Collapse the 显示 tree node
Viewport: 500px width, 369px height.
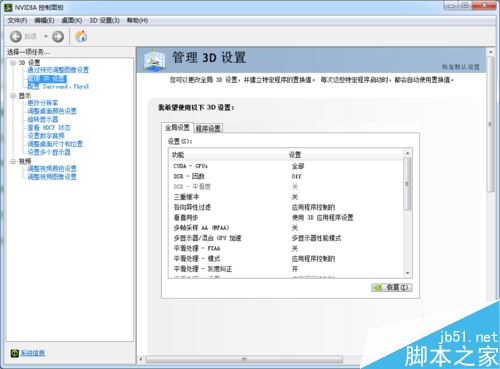click(x=13, y=96)
